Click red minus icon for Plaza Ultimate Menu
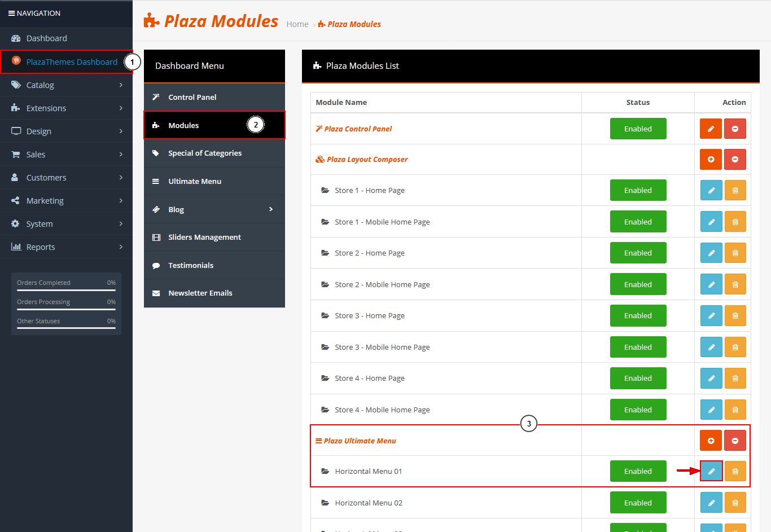The image size is (771, 532). coord(735,441)
